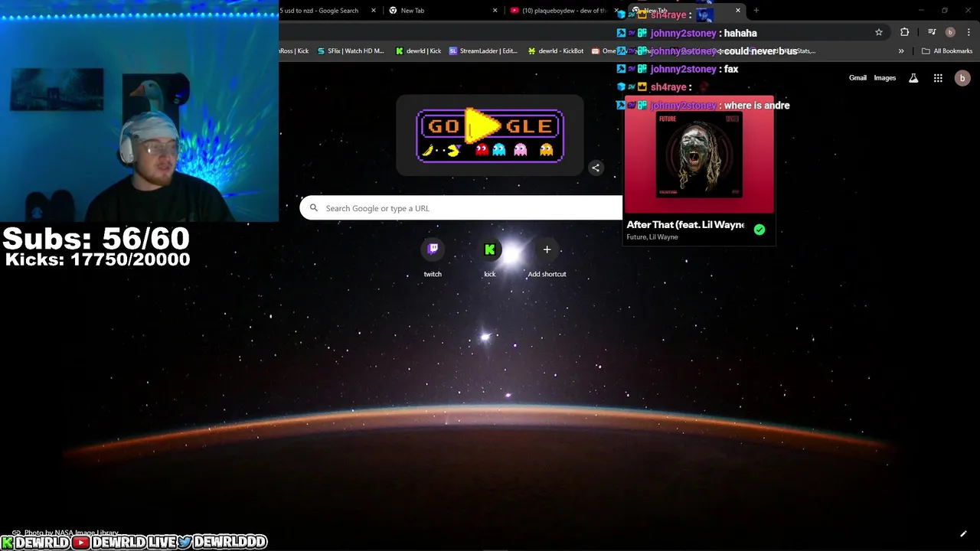
Task: Open a new browser tab
Action: (756, 11)
